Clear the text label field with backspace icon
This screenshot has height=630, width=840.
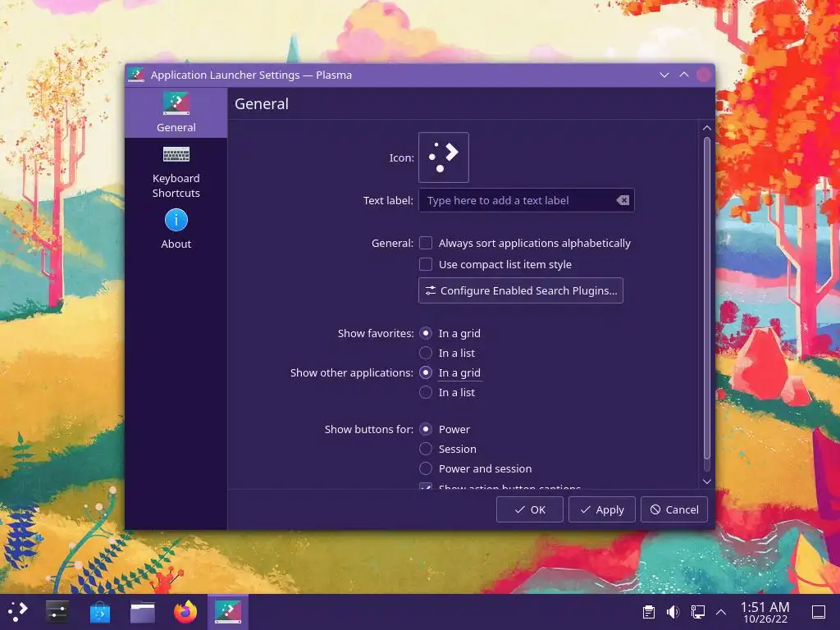623,200
